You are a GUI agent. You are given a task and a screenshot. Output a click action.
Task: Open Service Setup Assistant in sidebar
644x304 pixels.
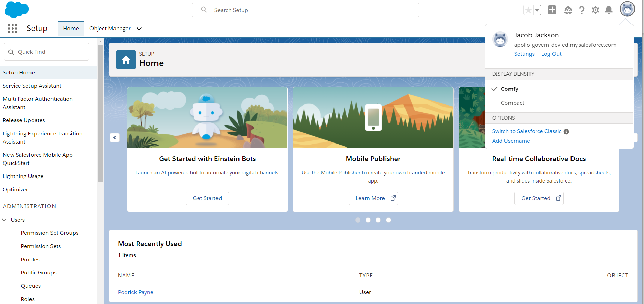(32, 86)
